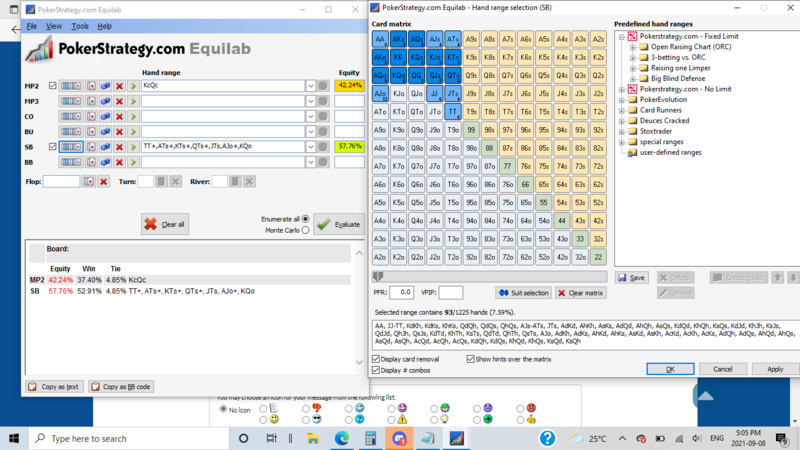The height and width of the screenshot is (450, 800).
Task: Click Windows Start button
Action: tap(14, 438)
